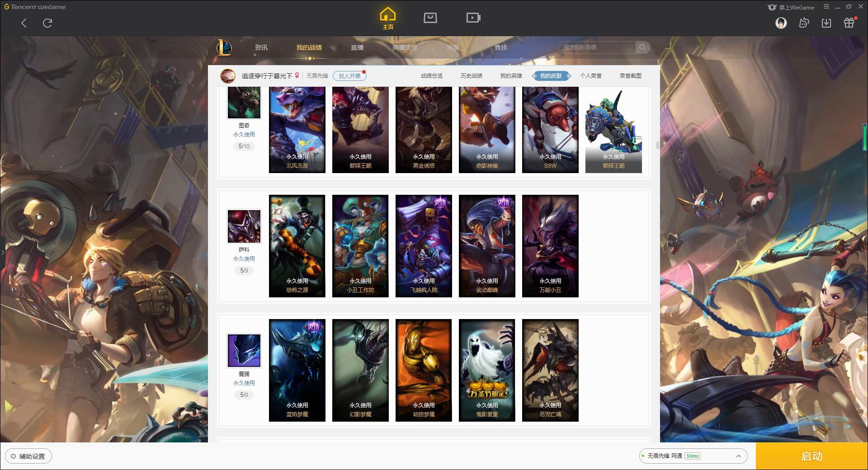Expand the 无畏先锋 网通 server dropdown
The width and height of the screenshot is (868, 470).
tap(693, 456)
